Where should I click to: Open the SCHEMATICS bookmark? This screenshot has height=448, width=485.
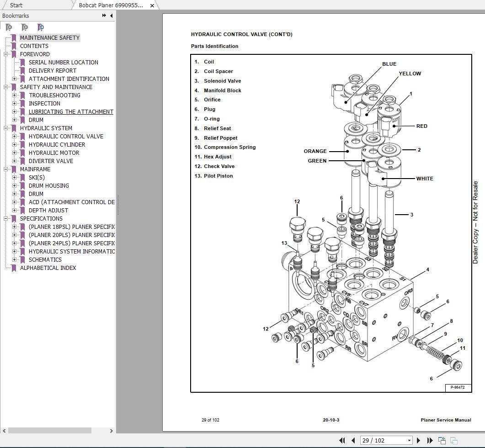point(45,259)
